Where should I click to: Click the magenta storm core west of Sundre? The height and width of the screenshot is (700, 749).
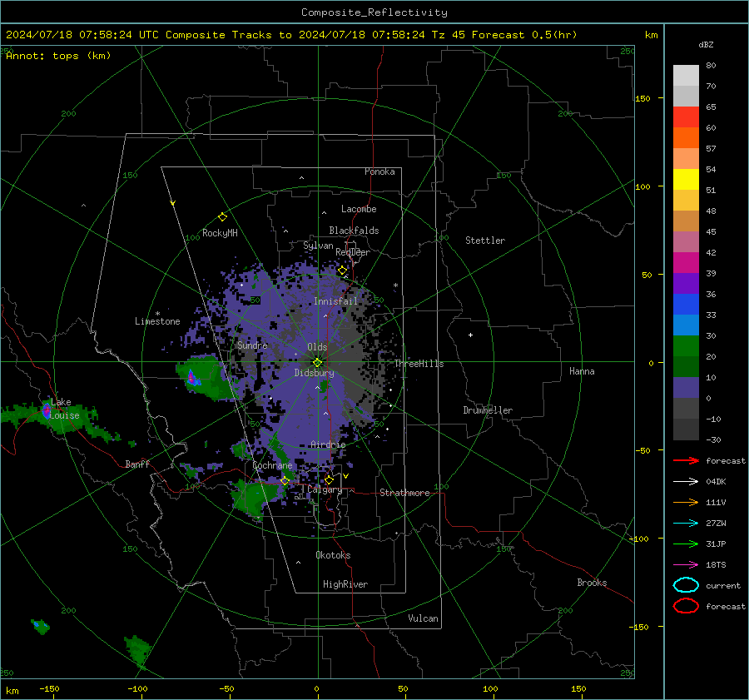click(x=191, y=378)
